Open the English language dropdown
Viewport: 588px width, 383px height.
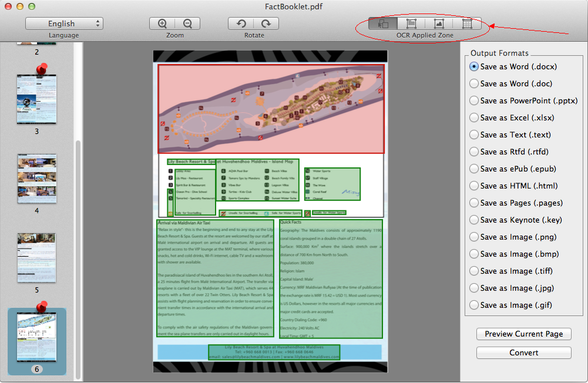[64, 23]
